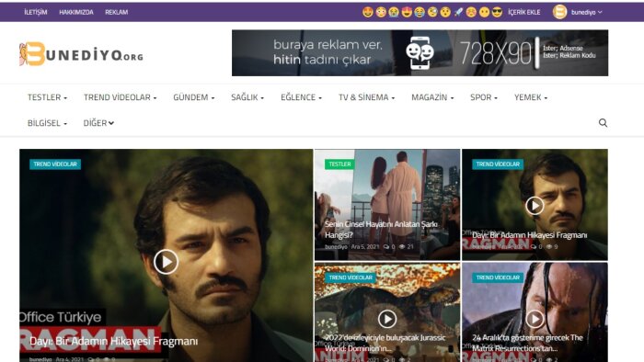Click TREND VİDEOLAR badge on large Dayı card

(55, 164)
